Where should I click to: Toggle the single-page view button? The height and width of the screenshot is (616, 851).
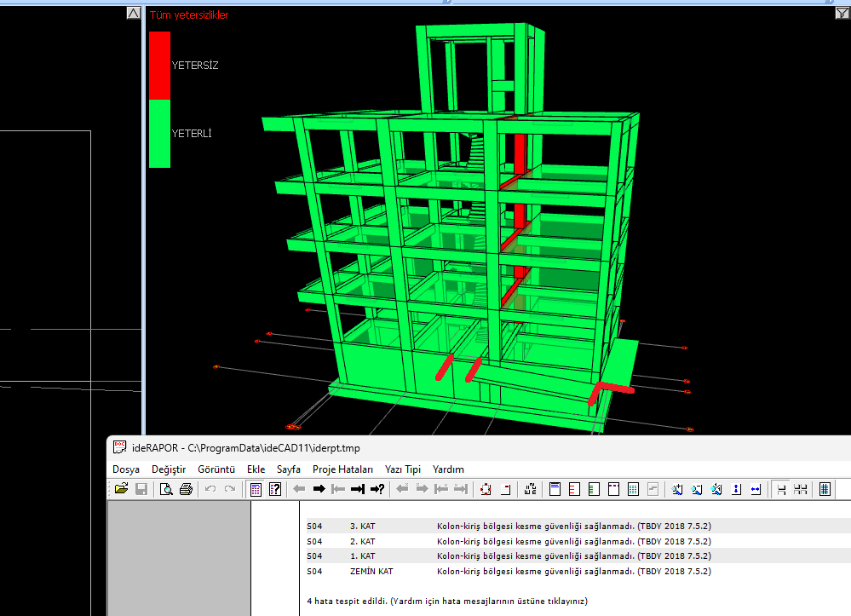tap(781, 489)
